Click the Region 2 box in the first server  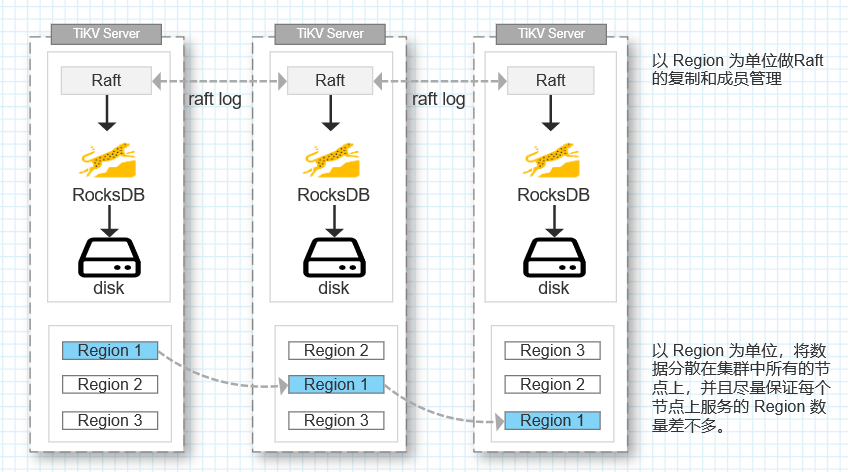tap(110, 384)
